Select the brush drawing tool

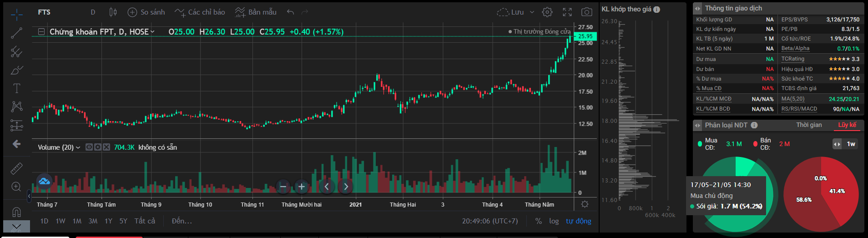click(x=17, y=70)
